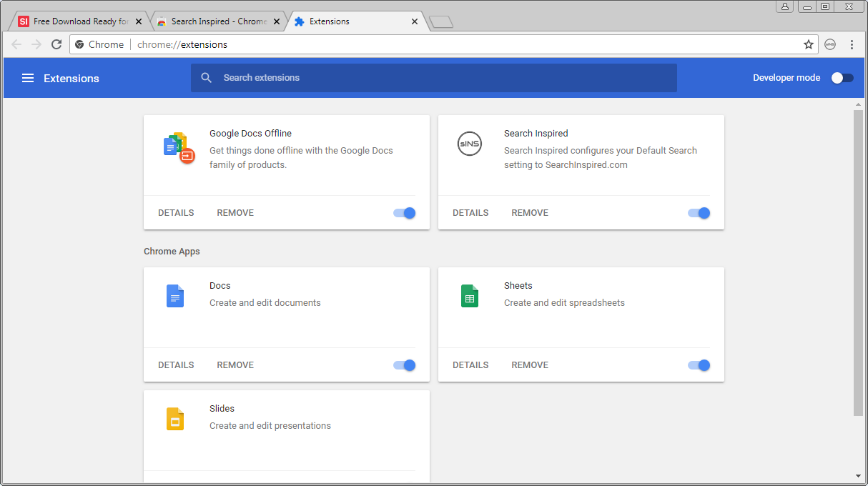The width and height of the screenshot is (868, 486).
Task: Click the Search extensions field
Action: (434, 78)
